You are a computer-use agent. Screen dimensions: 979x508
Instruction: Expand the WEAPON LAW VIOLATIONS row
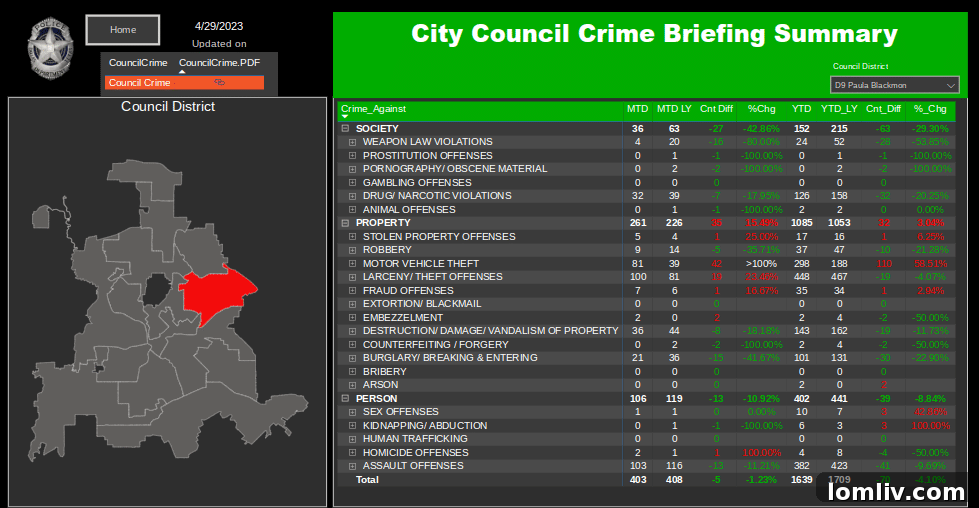353,142
